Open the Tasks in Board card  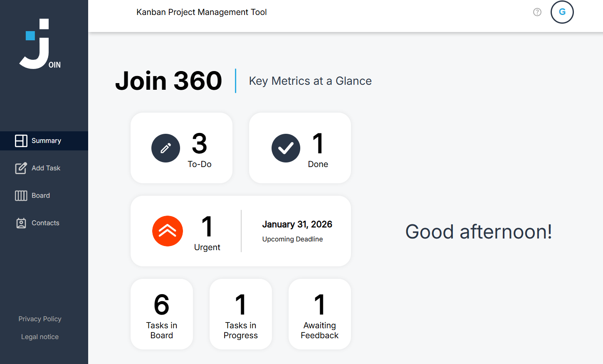pyautogui.click(x=161, y=314)
